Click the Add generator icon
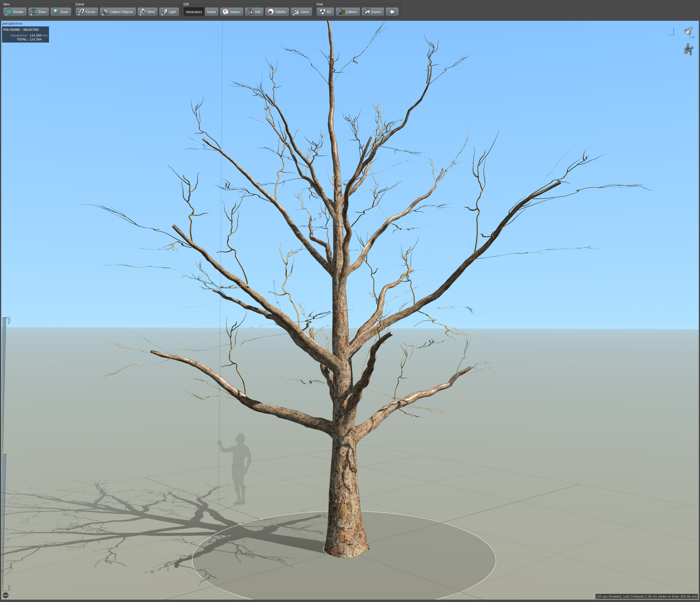This screenshot has width=700, height=602. pyautogui.click(x=254, y=12)
